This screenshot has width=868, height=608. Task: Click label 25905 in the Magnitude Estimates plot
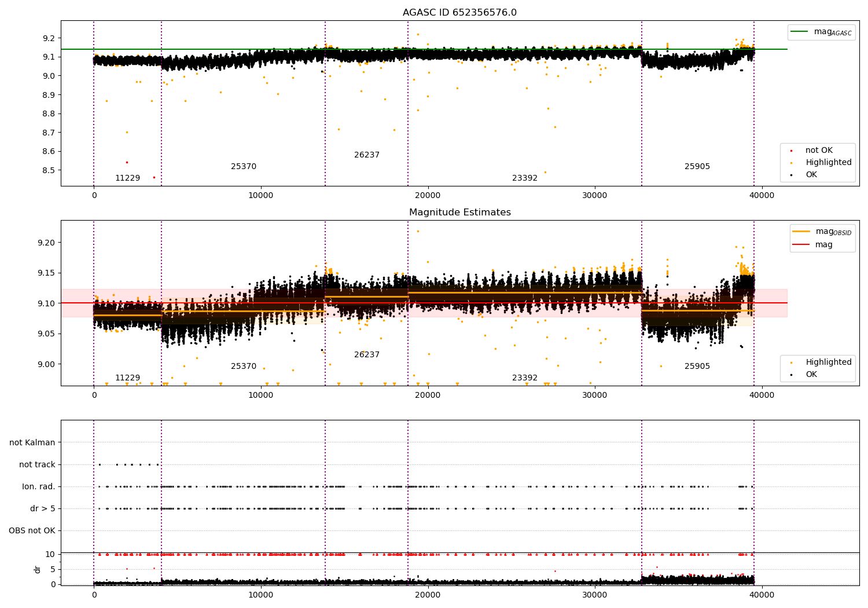click(x=697, y=367)
